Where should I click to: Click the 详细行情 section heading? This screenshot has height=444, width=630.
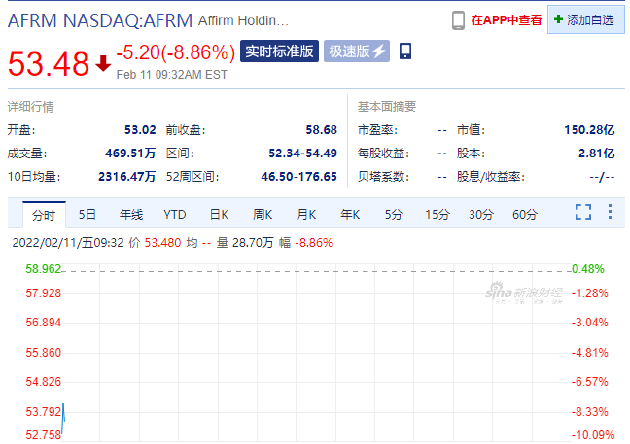coord(31,107)
